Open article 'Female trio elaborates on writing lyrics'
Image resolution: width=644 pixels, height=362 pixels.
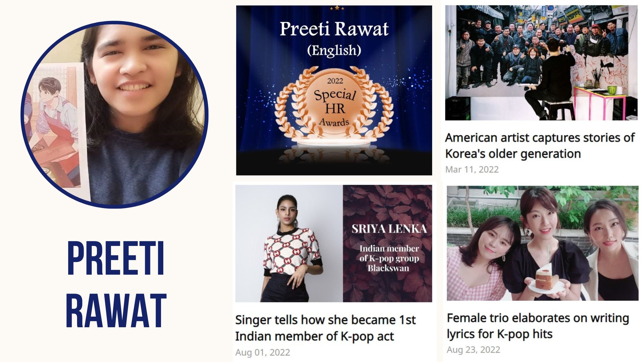tap(538, 326)
